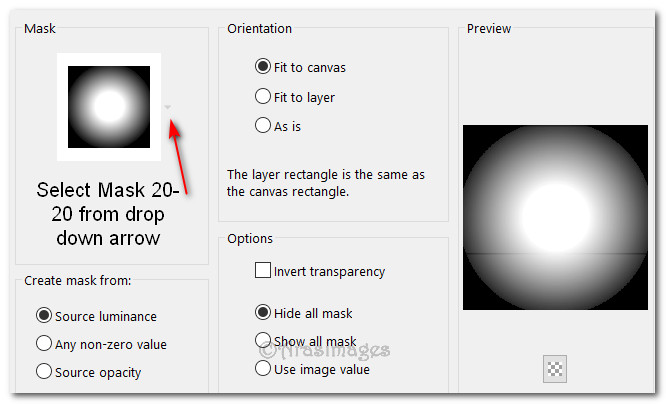Toggle the checkerboard transparency preview icon
Screen dimensions: 666x404
pos(554,368)
